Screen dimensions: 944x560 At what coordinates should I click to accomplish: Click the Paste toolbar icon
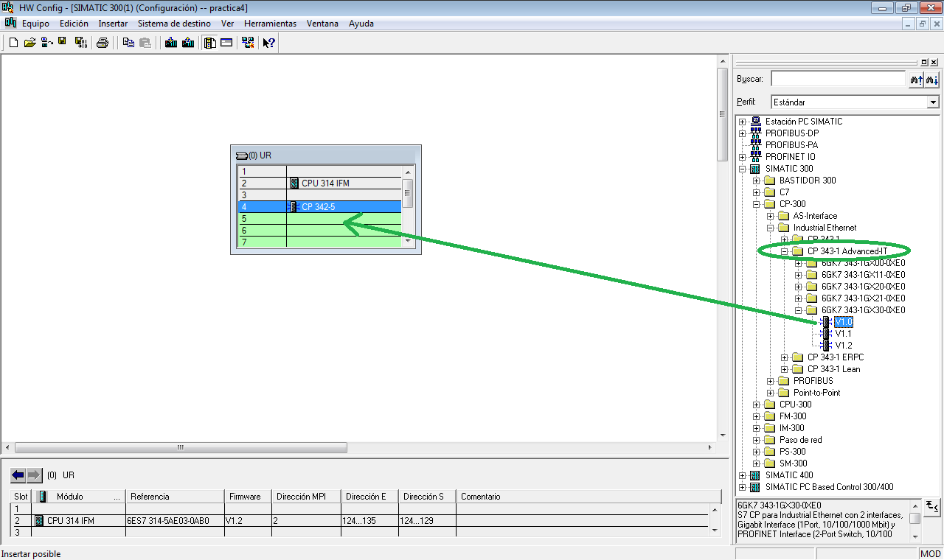(x=145, y=43)
